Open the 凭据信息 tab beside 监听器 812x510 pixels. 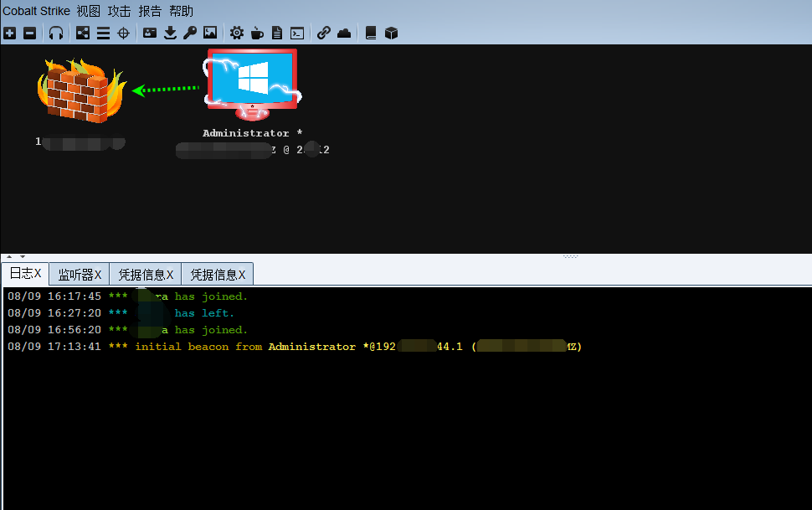146,274
